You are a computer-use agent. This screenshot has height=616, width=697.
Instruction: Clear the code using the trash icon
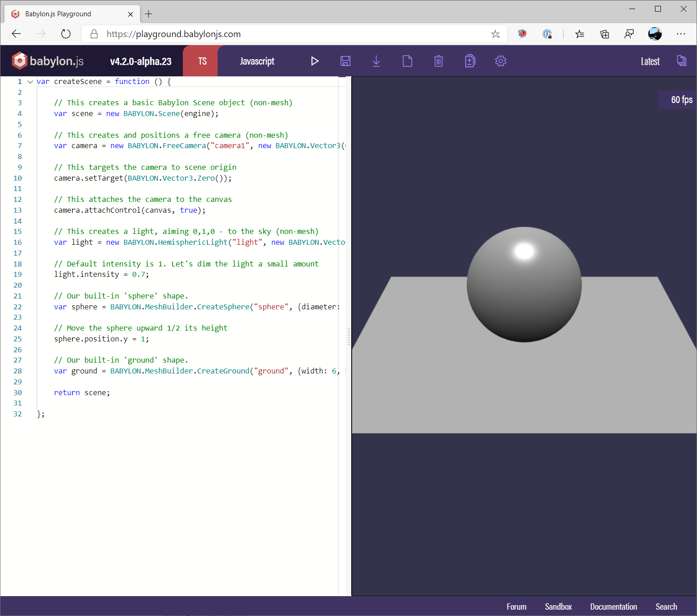[x=438, y=61]
